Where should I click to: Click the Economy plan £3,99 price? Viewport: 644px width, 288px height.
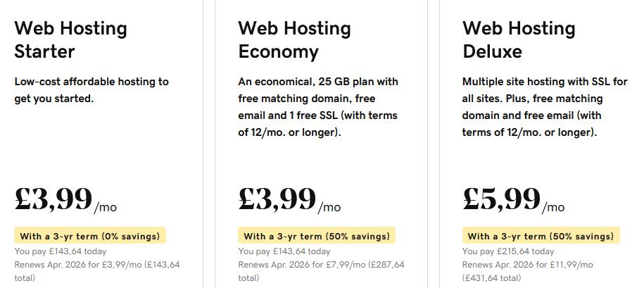tap(277, 199)
